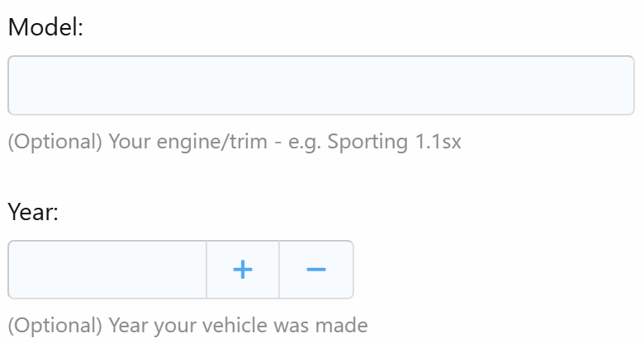Raise year value by one step

coord(243,270)
